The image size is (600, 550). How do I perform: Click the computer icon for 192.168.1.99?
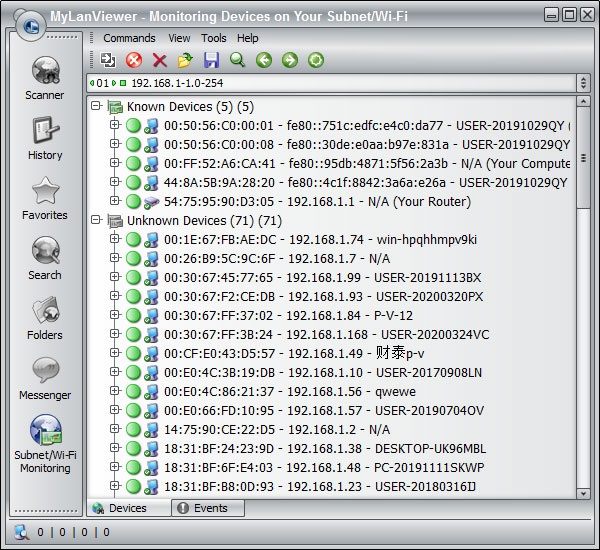coord(152,278)
